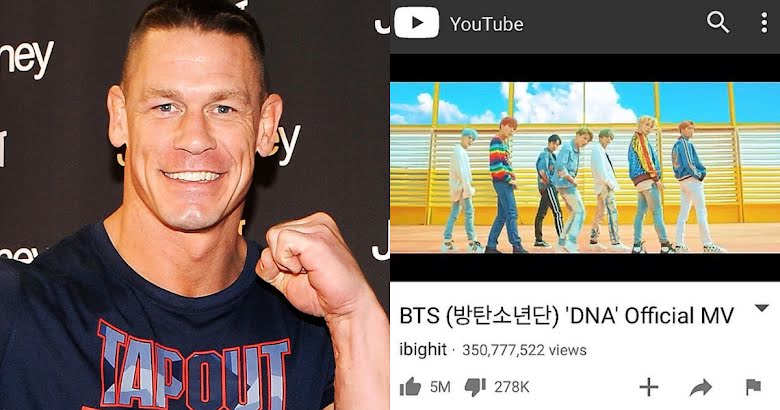The image size is (780, 410).
Task: Click the BTS DNA video frame
Action: pos(585,168)
